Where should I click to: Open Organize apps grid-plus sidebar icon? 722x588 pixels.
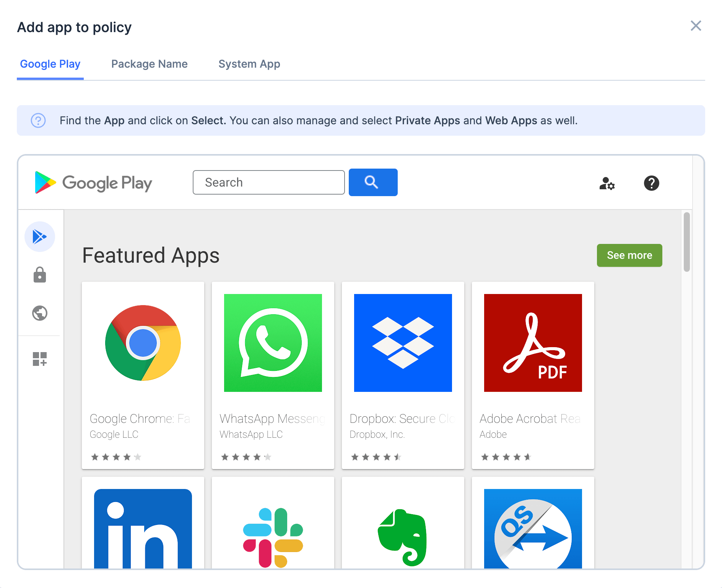[x=40, y=359]
